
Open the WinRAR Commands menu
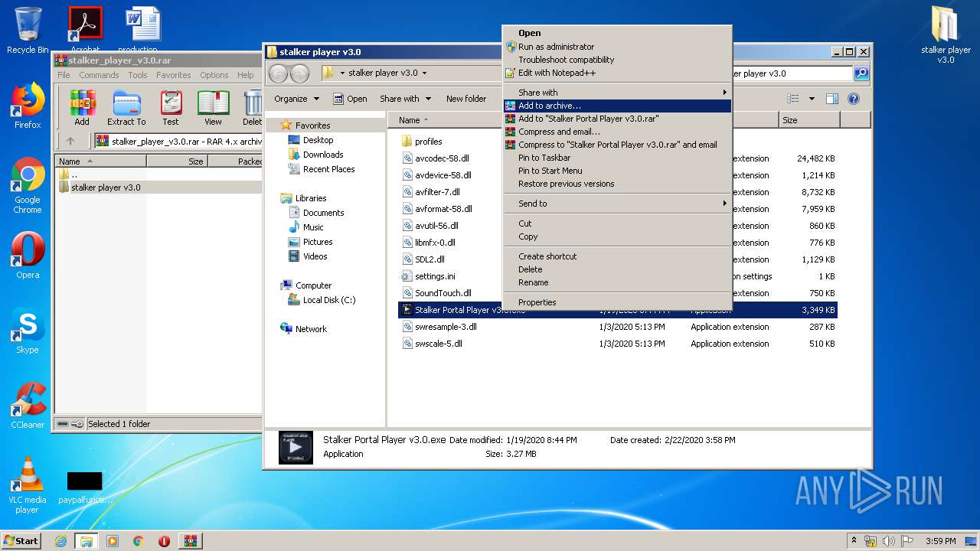[x=99, y=75]
